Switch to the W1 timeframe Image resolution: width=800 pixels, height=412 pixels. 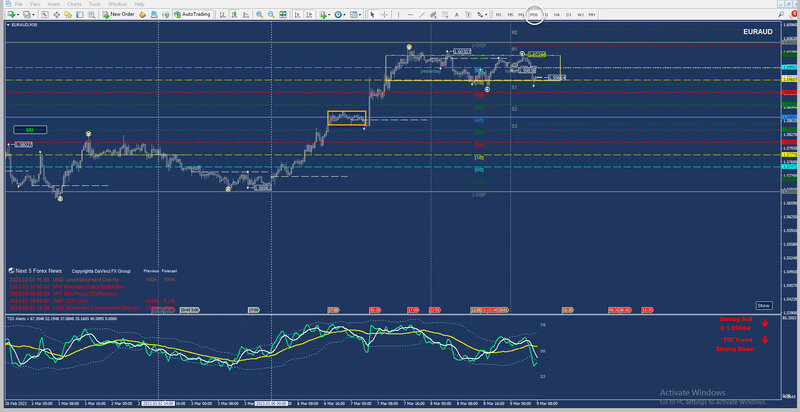581,14
